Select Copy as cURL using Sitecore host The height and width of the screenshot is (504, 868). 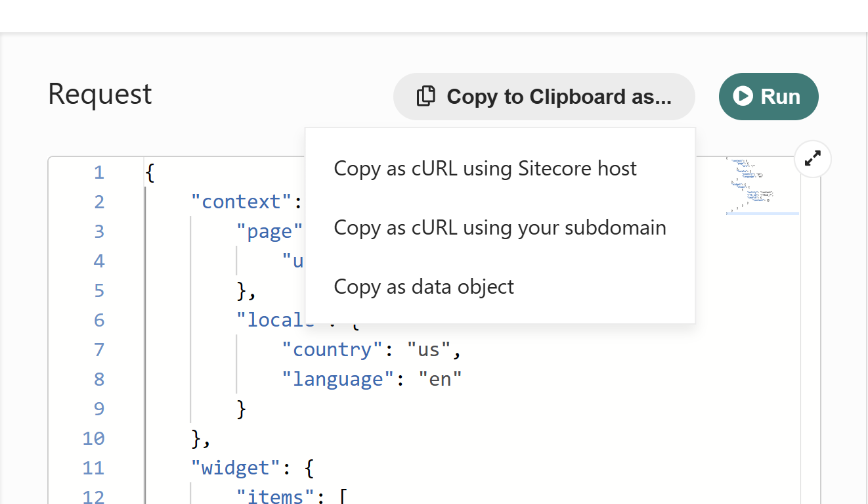tap(485, 168)
